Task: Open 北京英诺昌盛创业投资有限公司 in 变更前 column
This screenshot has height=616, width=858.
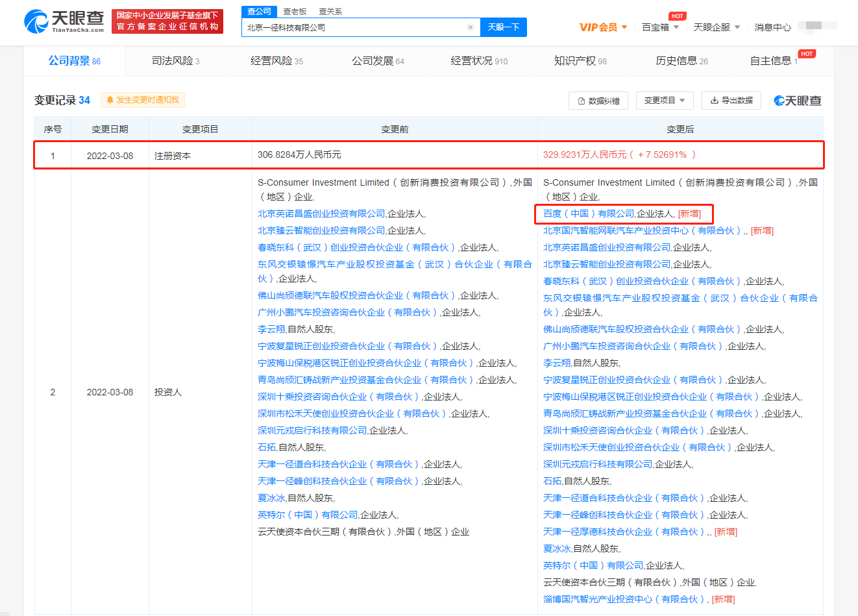Action: [321, 214]
